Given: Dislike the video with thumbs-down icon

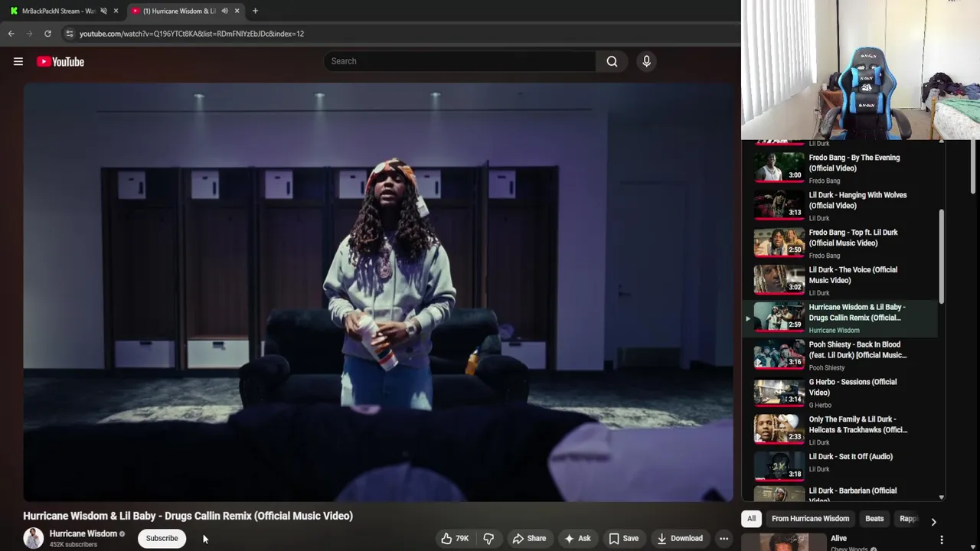Looking at the screenshot, I should click(488, 538).
